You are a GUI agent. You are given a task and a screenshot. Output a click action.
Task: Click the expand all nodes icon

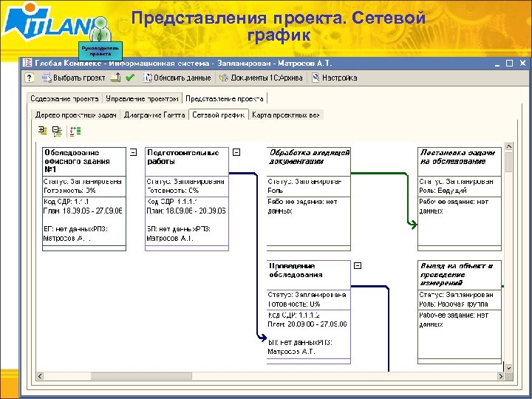pyautogui.click(x=42, y=131)
